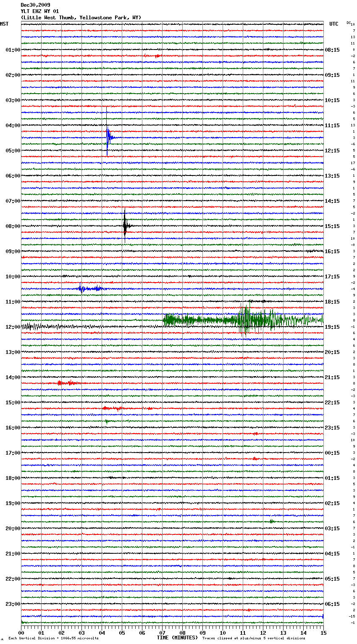Click the 09:15 UTC time label
Image resolution: width=357 pixels, height=644 pixels.
coord(332,75)
